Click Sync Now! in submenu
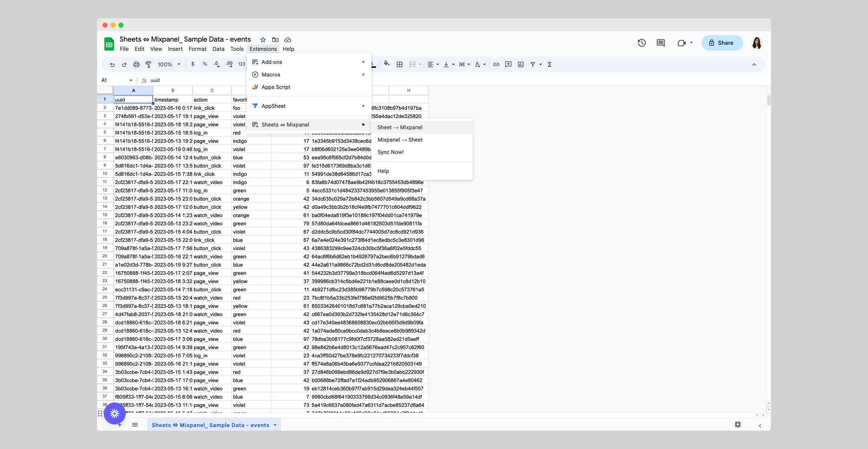 point(421,152)
